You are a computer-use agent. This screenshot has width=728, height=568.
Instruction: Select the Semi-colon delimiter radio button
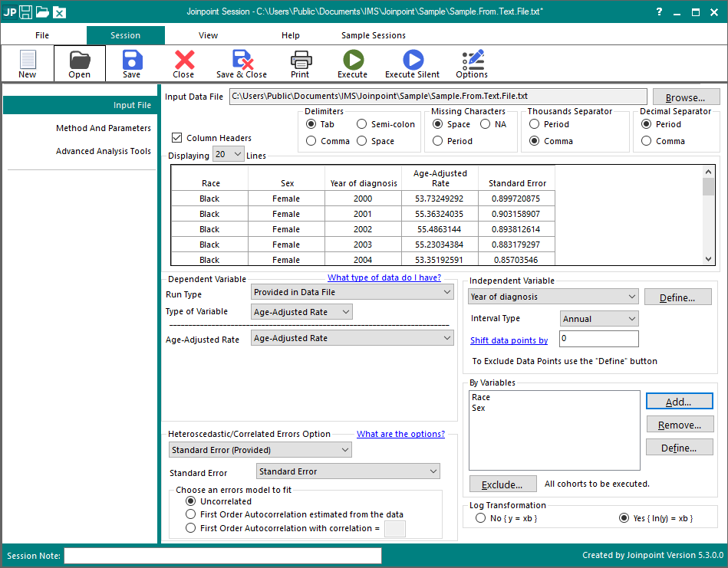[x=362, y=124]
